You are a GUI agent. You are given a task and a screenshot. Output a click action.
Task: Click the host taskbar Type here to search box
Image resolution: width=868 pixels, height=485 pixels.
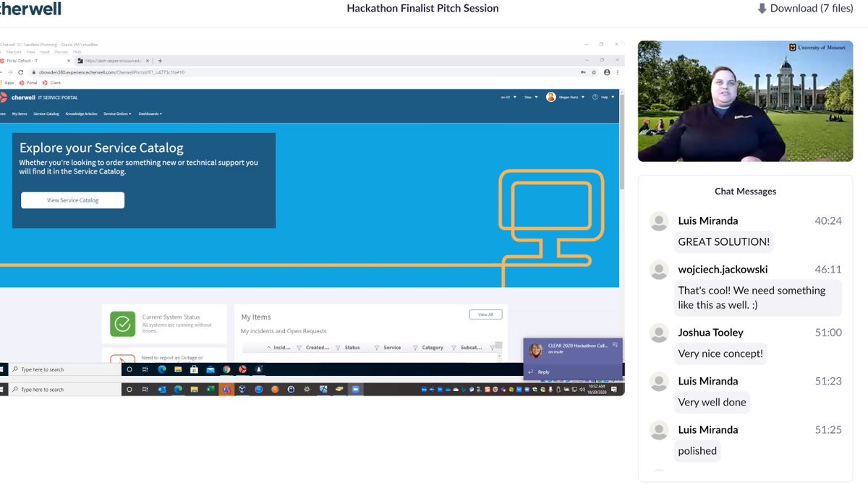click(x=64, y=390)
